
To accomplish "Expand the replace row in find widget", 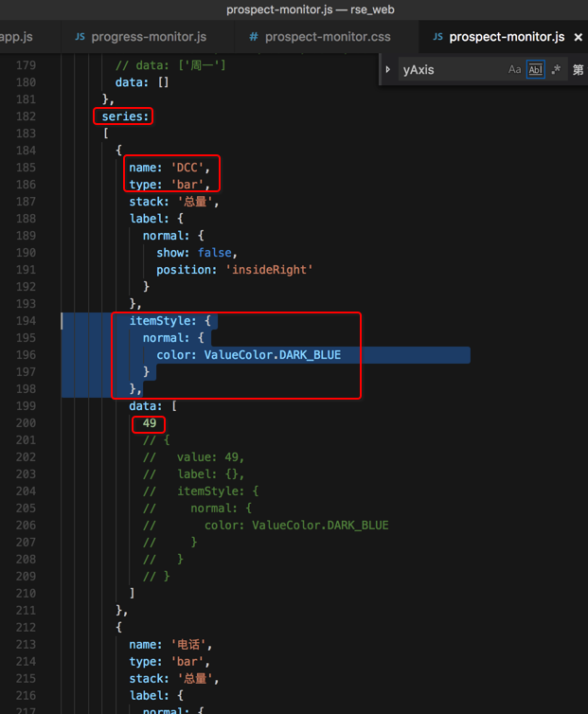I will click(388, 70).
